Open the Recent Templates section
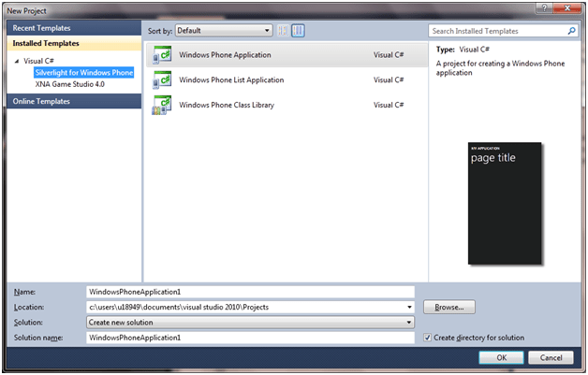This screenshot has width=588, height=375. [42, 28]
